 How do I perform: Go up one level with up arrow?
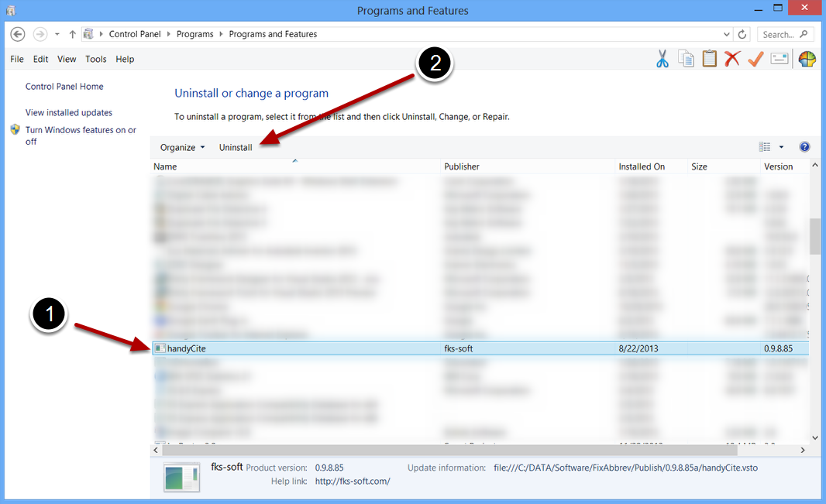72,35
